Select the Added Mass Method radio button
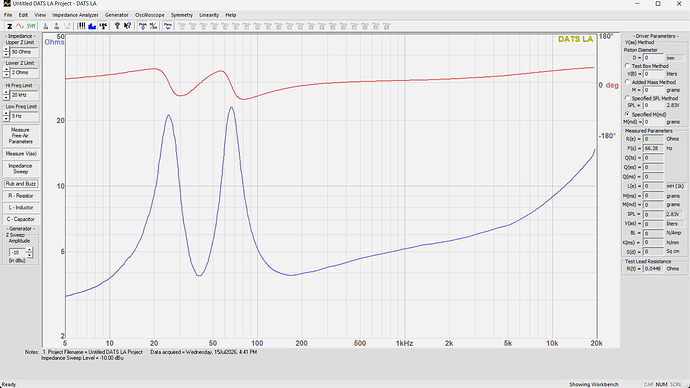Viewport: 690px width, 388px height. click(628, 82)
